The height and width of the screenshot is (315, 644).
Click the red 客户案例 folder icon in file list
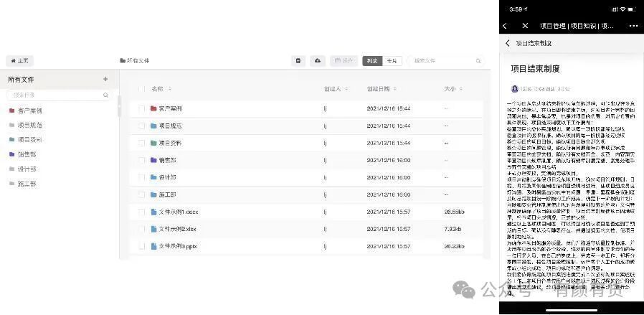[x=153, y=108]
